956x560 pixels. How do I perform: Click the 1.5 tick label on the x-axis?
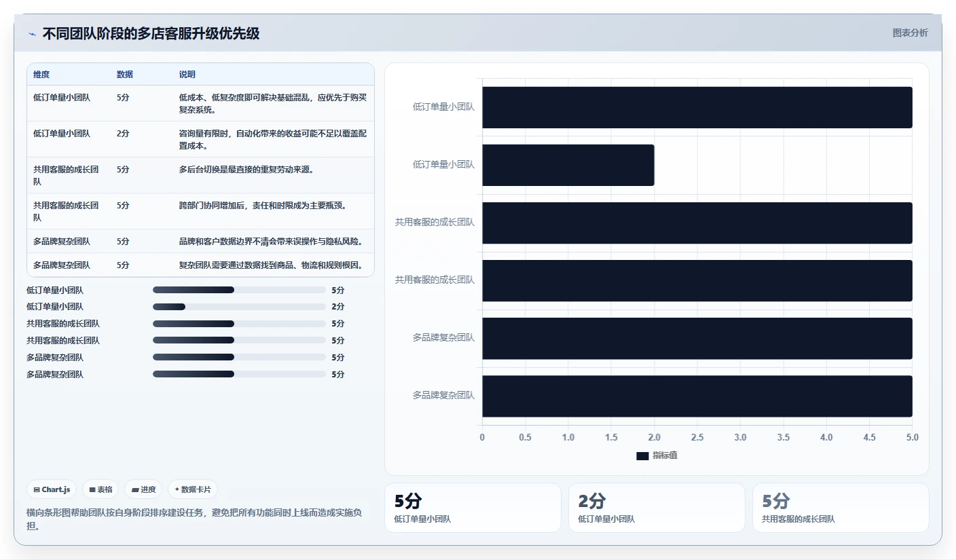coord(611,438)
